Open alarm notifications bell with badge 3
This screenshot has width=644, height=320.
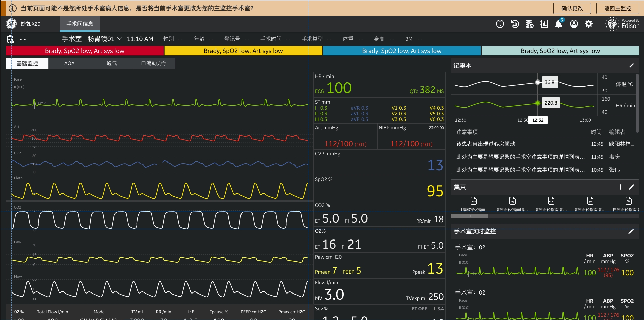[x=559, y=23]
